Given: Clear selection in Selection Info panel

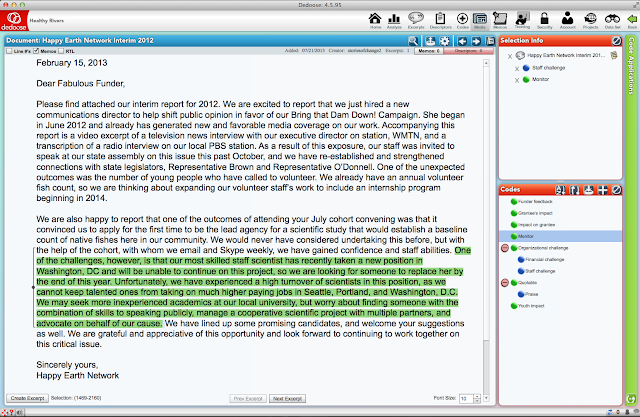Looking at the screenshot, I should pos(616,40).
